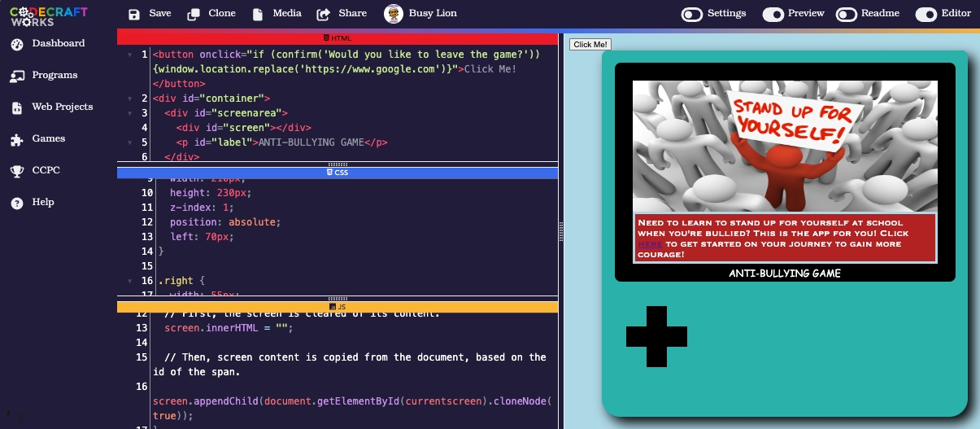Click 'screen.innerHTML = "";' in JS
980x429 pixels.
pyautogui.click(x=228, y=328)
